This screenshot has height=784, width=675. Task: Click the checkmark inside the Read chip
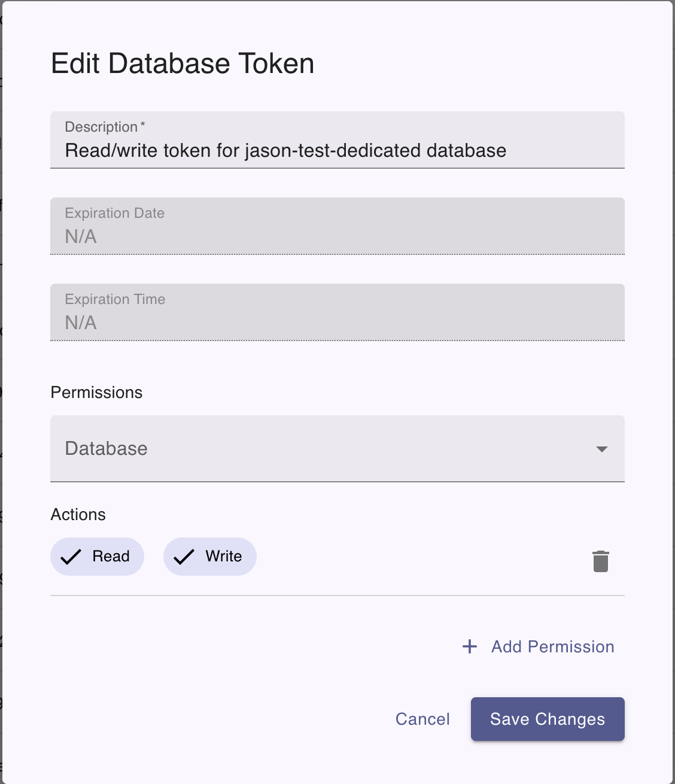[71, 556]
